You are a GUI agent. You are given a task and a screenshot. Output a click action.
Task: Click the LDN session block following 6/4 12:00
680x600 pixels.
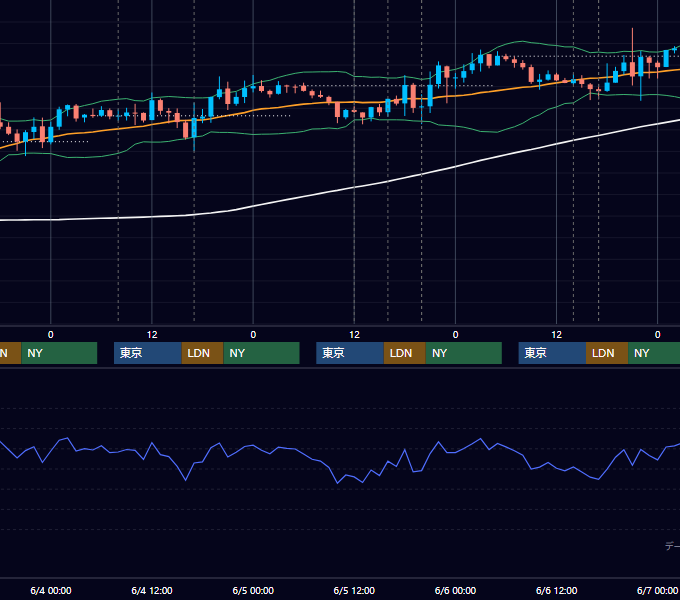click(203, 353)
